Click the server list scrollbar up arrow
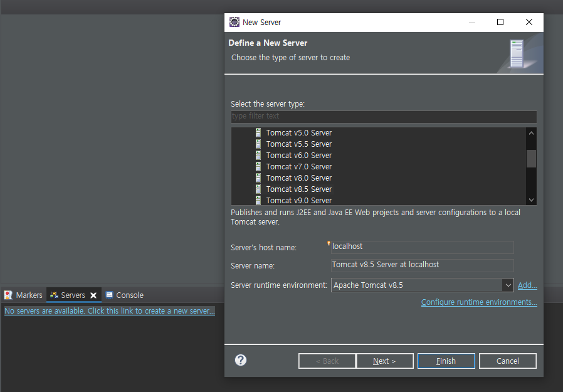Image resolution: width=563 pixels, height=392 pixels. click(x=532, y=133)
